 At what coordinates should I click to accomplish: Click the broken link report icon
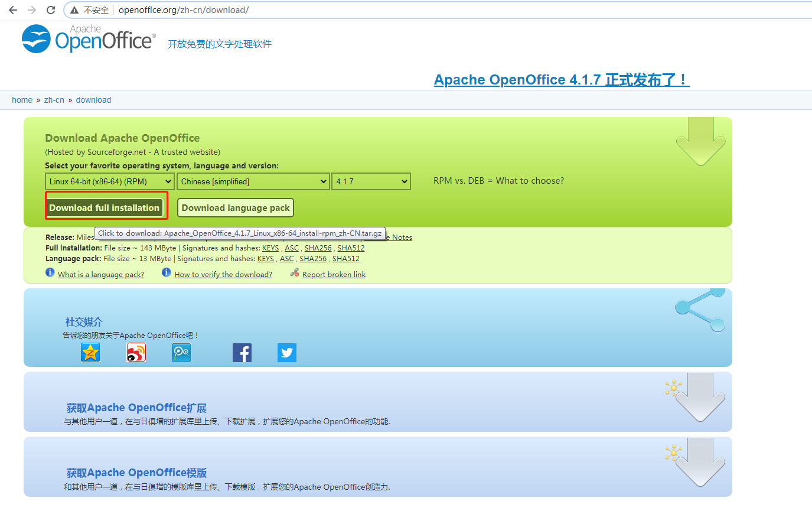point(295,272)
